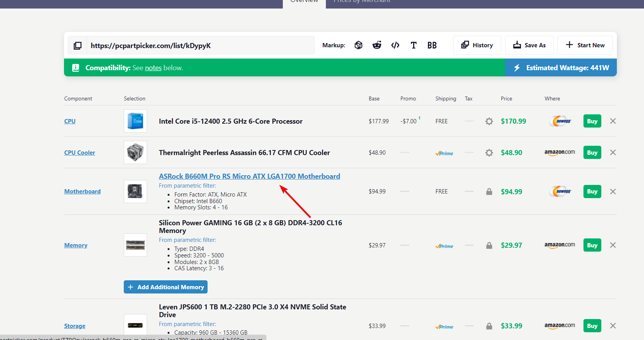
Task: Open the Motherboard component link
Action: (x=82, y=191)
